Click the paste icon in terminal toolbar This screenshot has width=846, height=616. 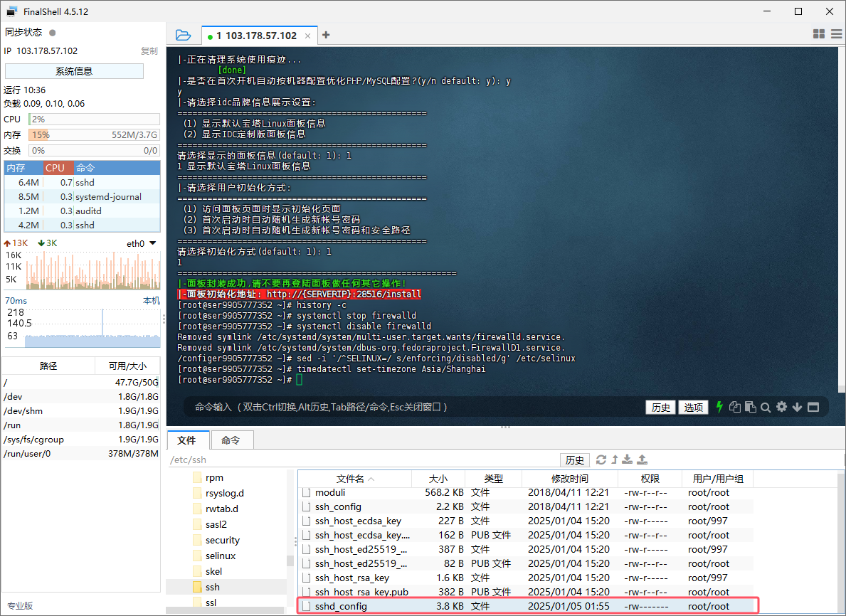pos(750,407)
